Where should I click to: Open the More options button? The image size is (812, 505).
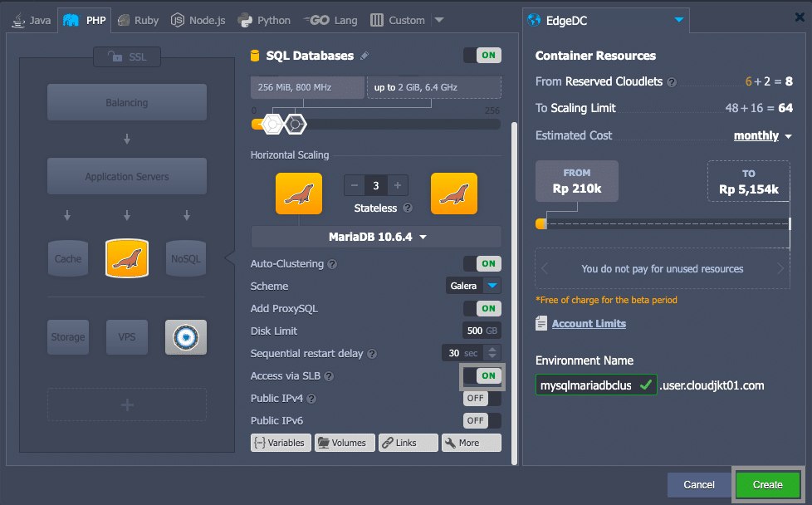[x=472, y=443]
